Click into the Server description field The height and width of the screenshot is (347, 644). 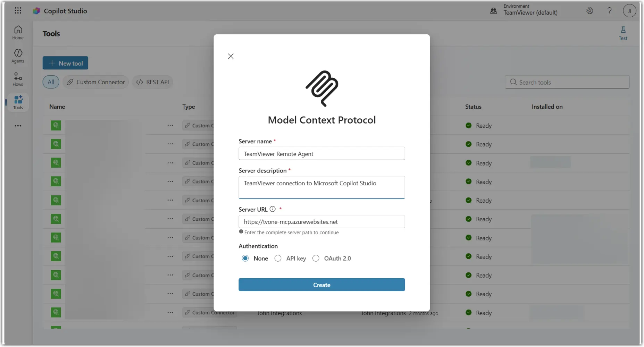(321, 187)
